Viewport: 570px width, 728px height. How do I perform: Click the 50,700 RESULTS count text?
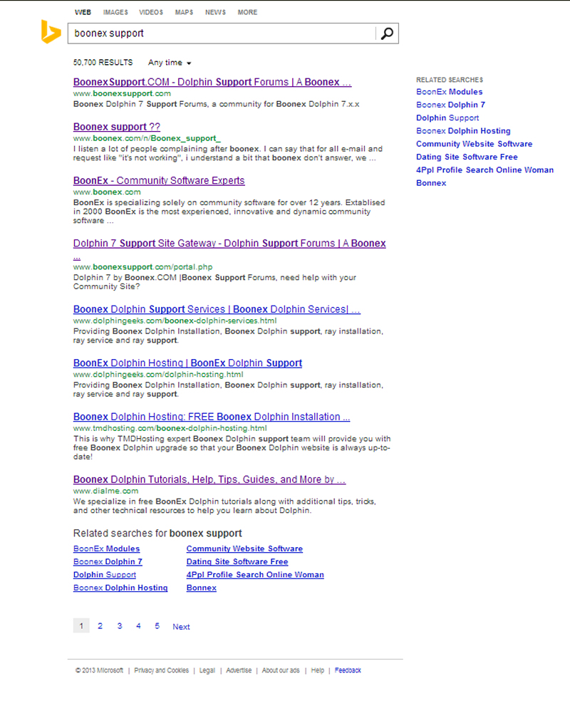[x=103, y=62]
